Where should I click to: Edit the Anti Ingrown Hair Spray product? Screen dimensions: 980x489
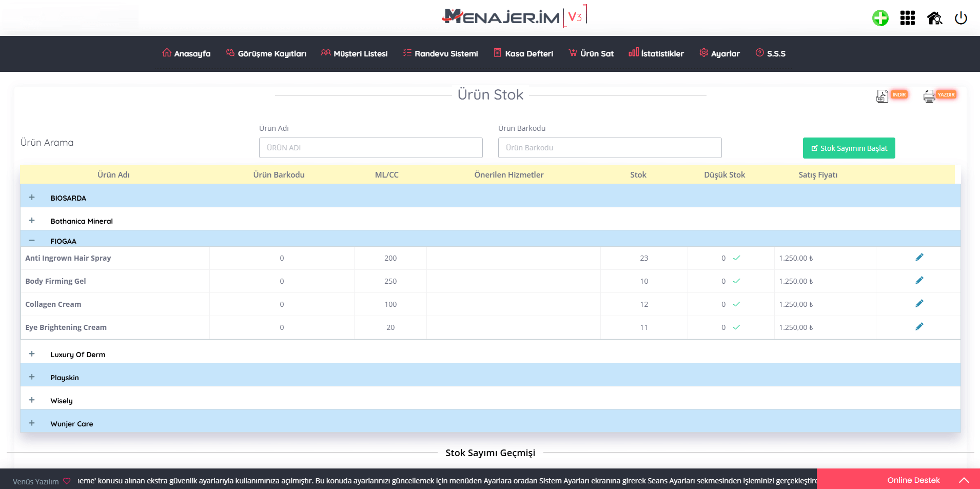tap(919, 258)
